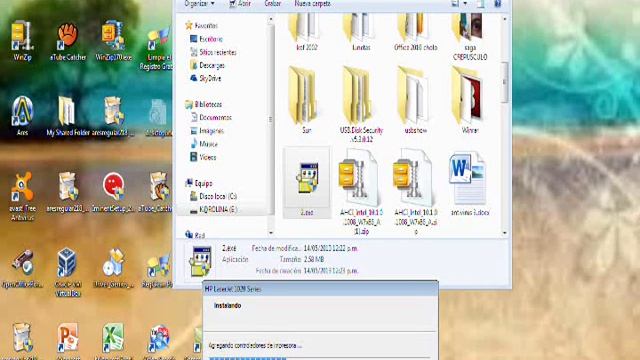Open the USB Disk Security folder
Screen dimensions: 640x360
pos(361,104)
